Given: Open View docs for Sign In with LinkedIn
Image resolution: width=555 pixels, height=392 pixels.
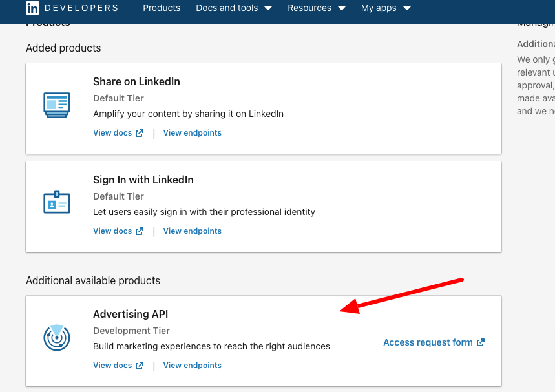Looking at the screenshot, I should (x=112, y=231).
